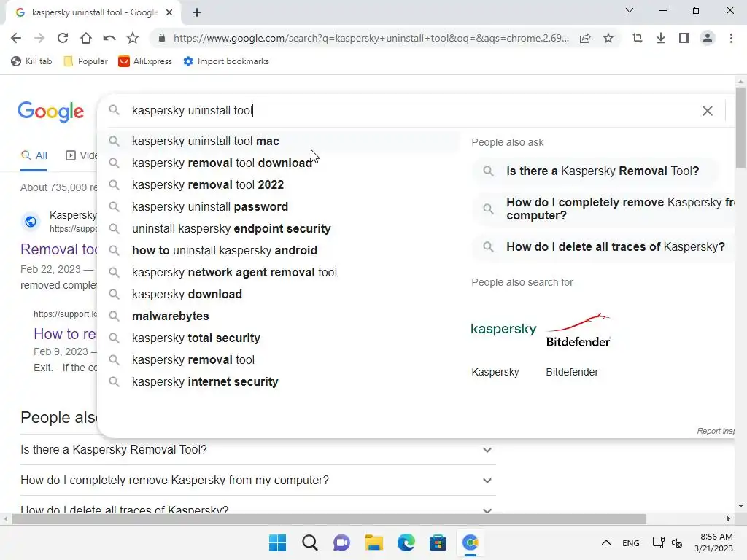Open a new browser tab
Image resolution: width=747 pixels, height=560 pixels.
(197, 12)
